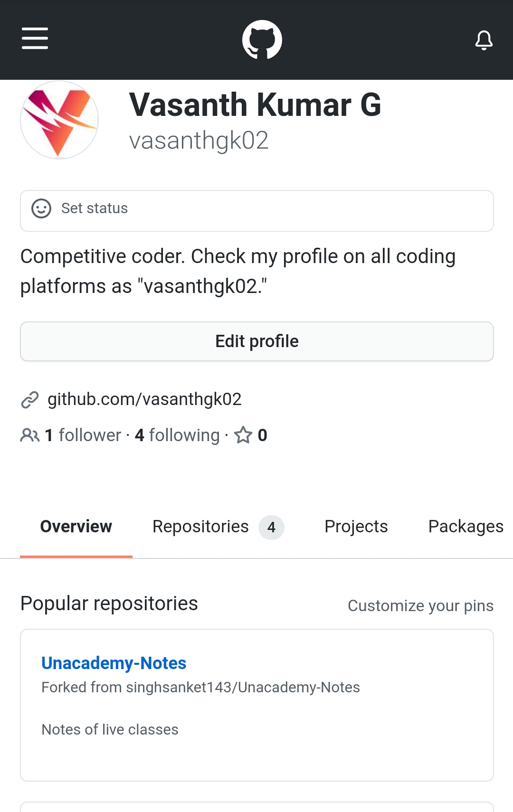Open the Unacademy-Notes repository
This screenshot has height=812, width=513.
pyautogui.click(x=114, y=663)
